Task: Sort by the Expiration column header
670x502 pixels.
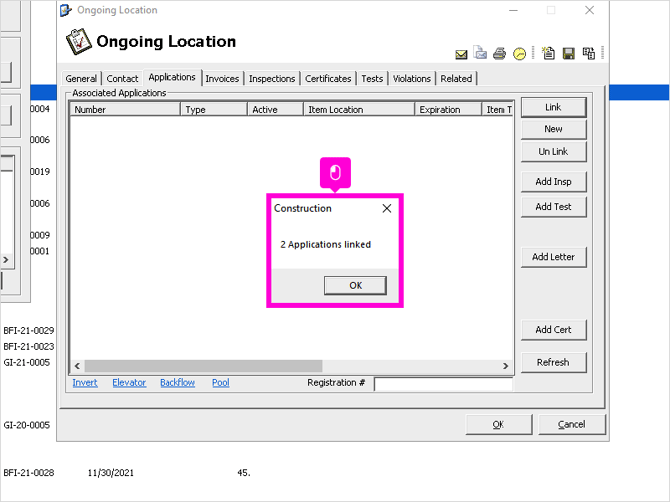Action: point(448,109)
